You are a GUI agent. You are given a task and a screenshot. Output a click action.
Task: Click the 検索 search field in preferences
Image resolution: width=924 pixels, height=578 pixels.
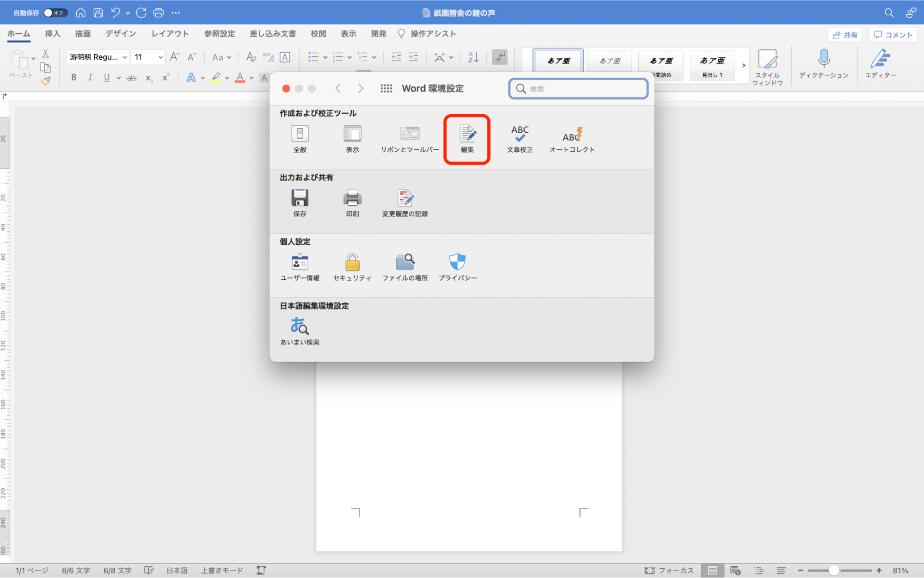[578, 88]
